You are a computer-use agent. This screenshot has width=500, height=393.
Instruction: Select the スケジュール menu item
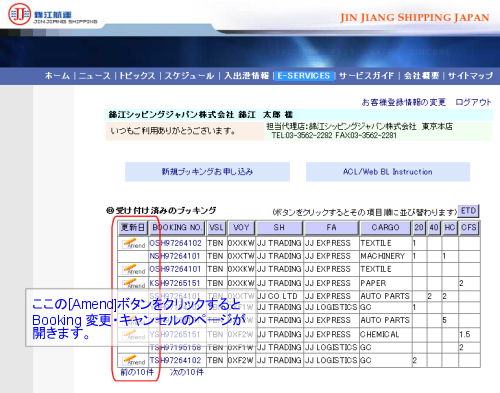(x=189, y=76)
